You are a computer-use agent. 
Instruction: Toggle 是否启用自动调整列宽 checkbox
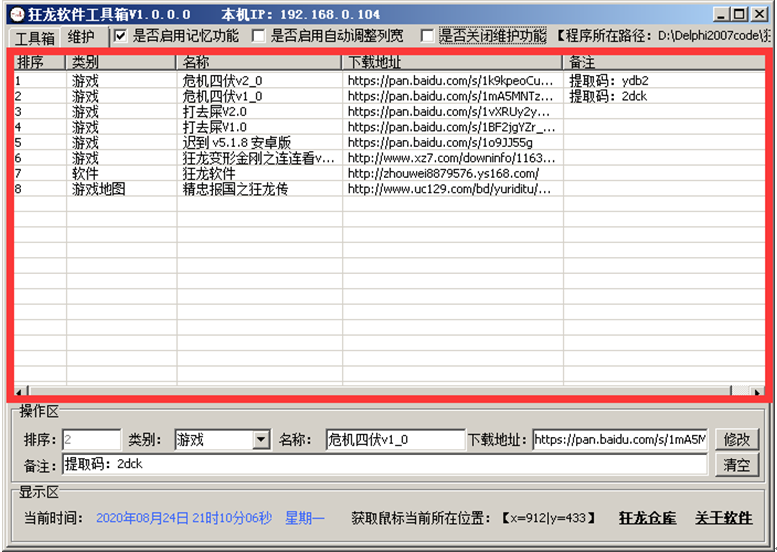259,36
